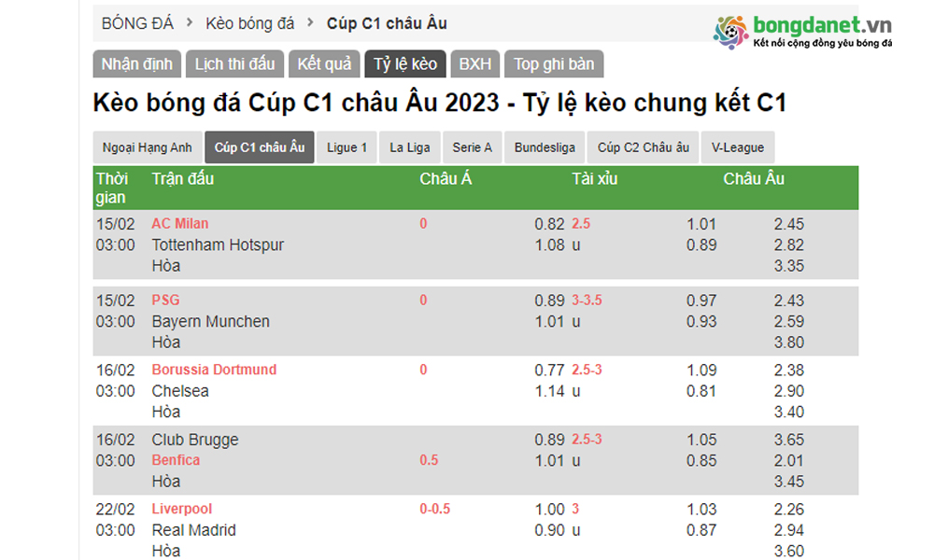Open the Liverpool team link

(181, 509)
